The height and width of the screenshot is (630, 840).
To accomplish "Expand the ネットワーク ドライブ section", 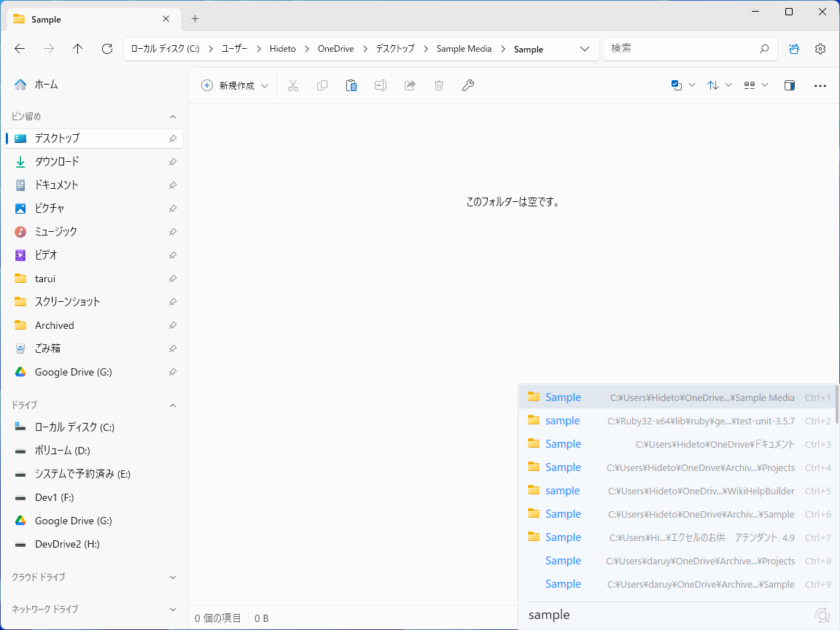I will (x=173, y=610).
